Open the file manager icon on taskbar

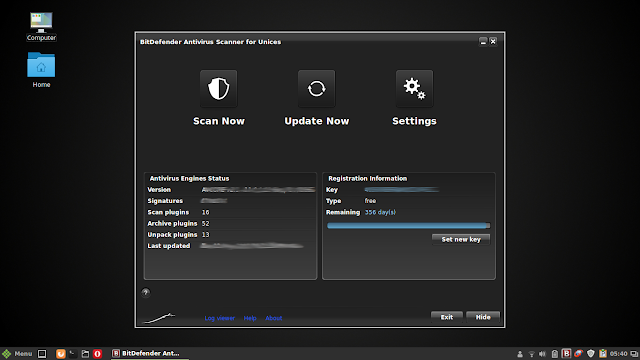[x=85, y=353]
